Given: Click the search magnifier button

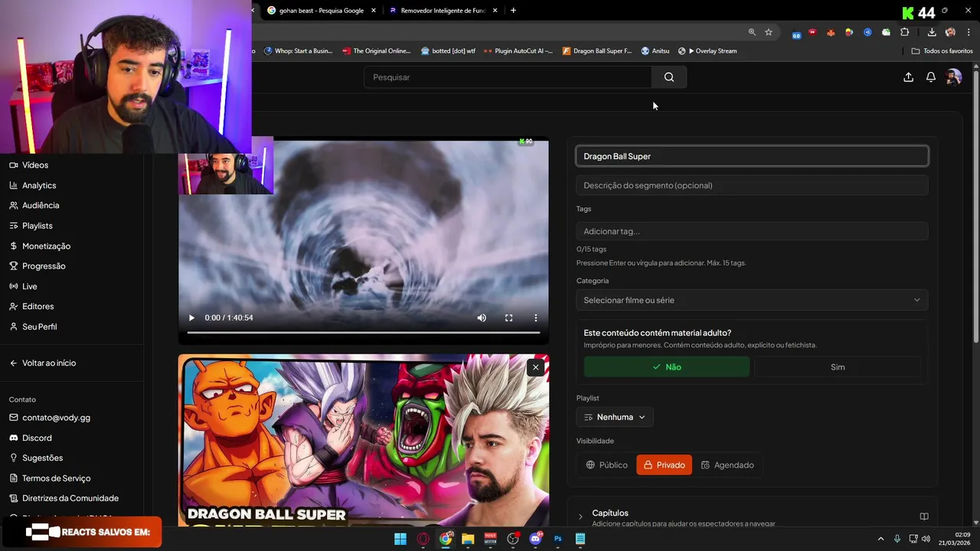Looking at the screenshot, I should [x=669, y=77].
